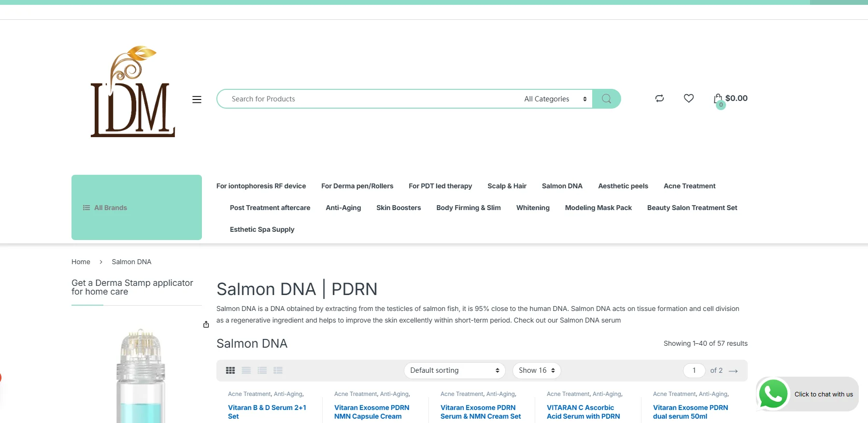Viewport: 868px width, 423px height.
Task: Click the page number input box
Action: [694, 370]
